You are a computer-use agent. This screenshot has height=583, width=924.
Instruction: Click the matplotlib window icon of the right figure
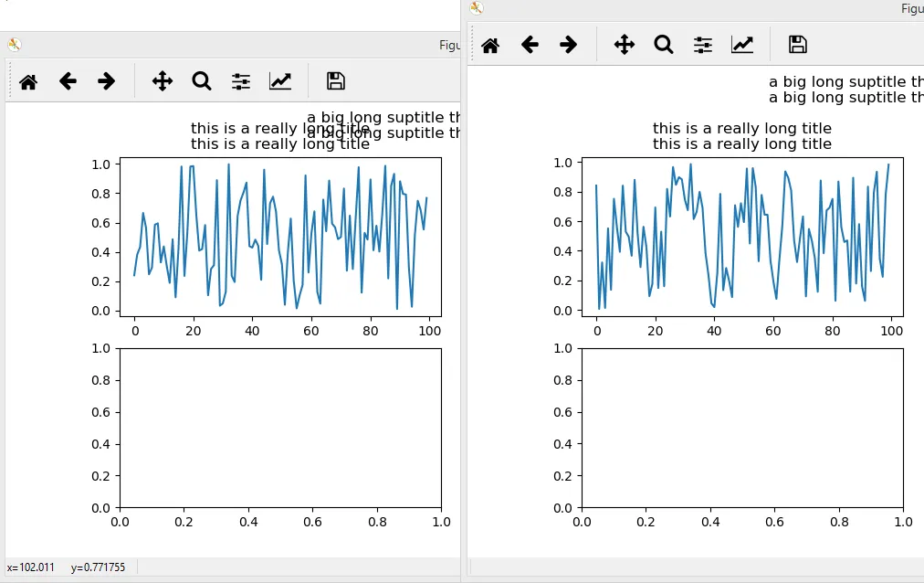click(x=476, y=7)
